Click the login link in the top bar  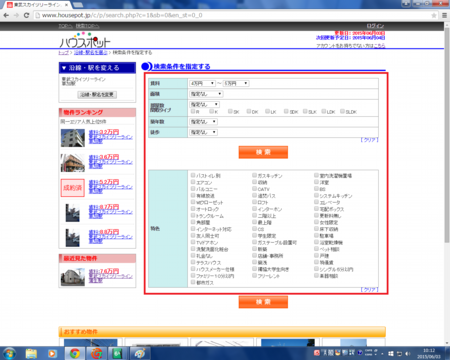coord(375,26)
